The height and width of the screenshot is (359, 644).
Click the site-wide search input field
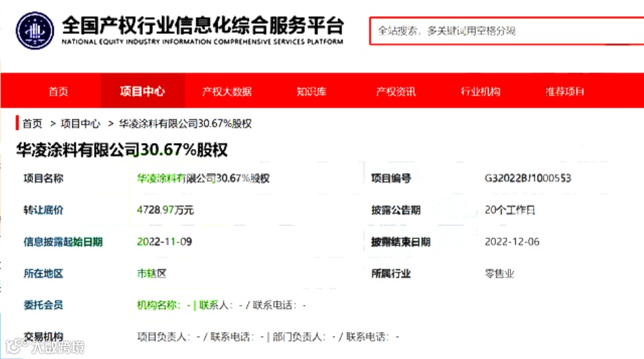coord(507,31)
